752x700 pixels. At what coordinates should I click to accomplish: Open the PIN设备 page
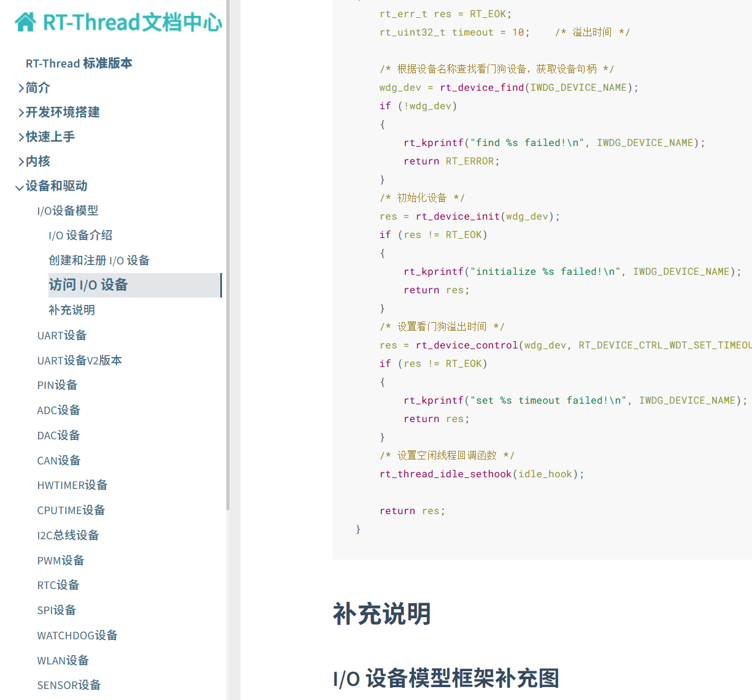coord(57,385)
